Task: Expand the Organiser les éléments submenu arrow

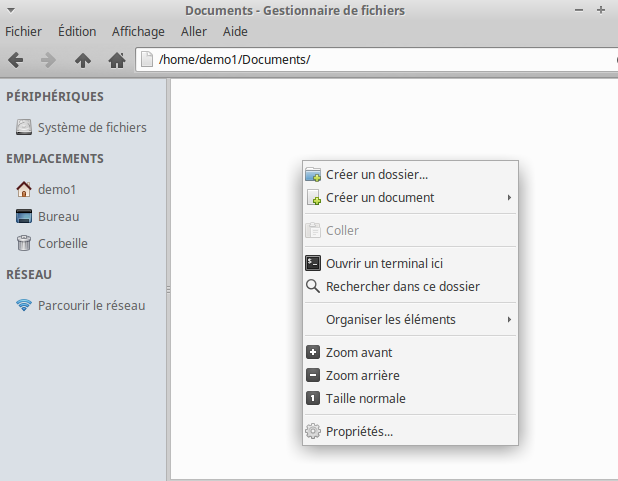Action: point(509,320)
